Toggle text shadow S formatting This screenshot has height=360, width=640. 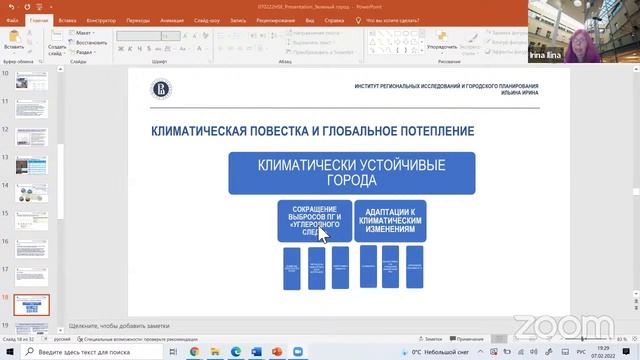click(x=149, y=49)
